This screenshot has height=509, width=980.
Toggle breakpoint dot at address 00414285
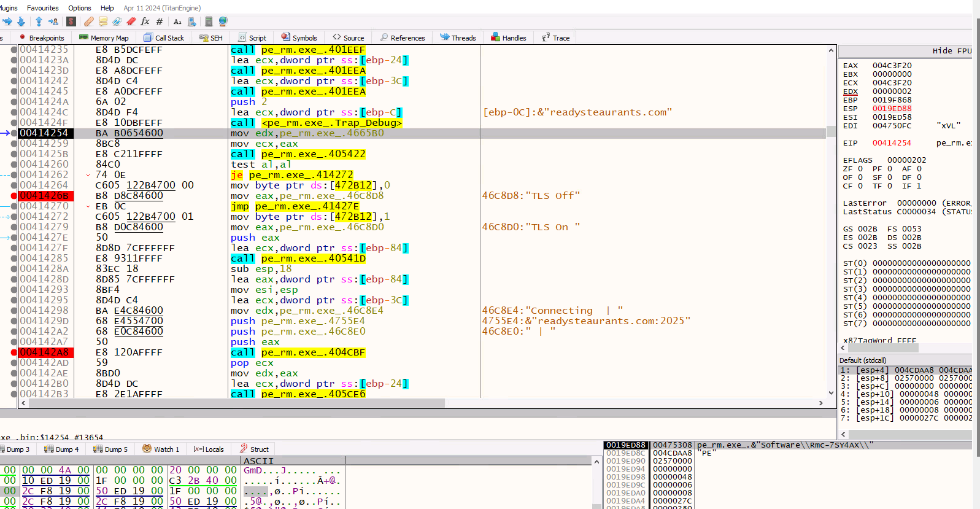[14, 258]
